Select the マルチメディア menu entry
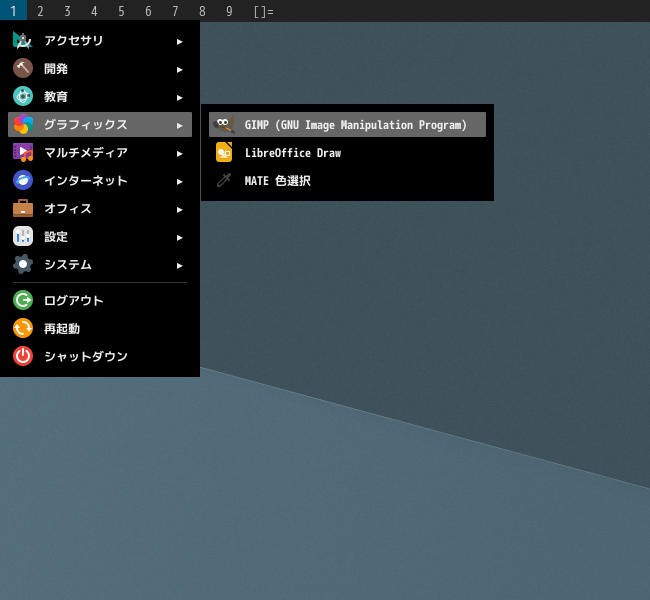This screenshot has width=650, height=600. point(100,153)
